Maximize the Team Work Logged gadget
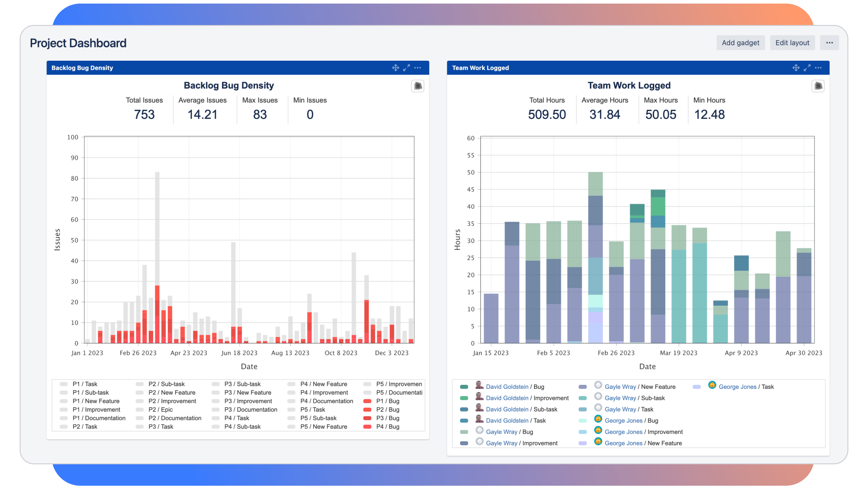The height and width of the screenshot is (500, 868). pos(807,68)
